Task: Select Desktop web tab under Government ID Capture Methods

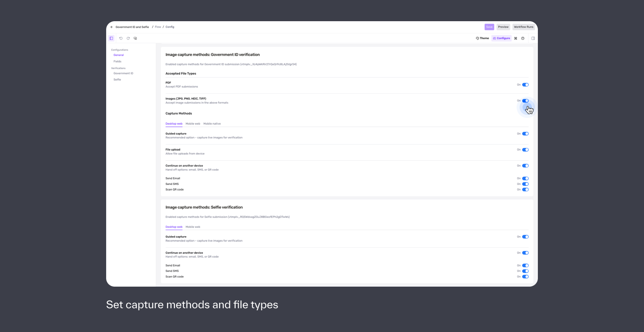Action: point(174,124)
